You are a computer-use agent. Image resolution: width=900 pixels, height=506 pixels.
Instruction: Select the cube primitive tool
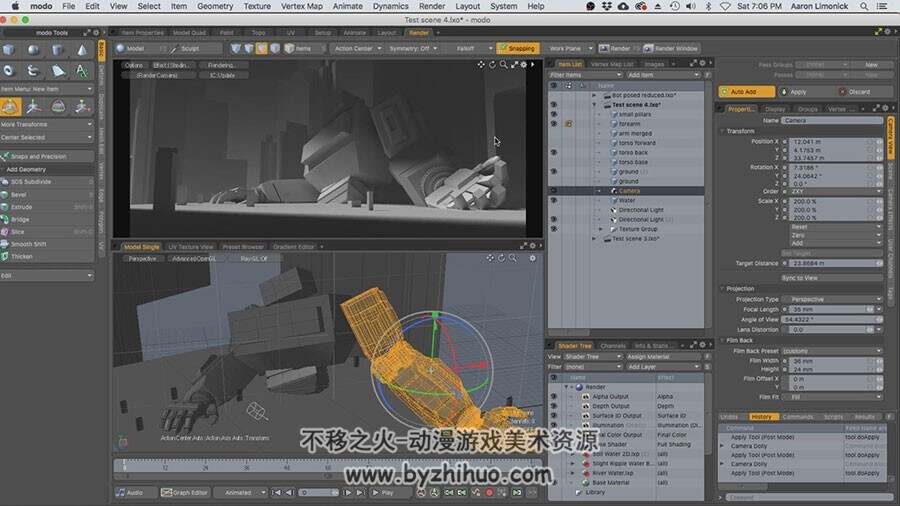[9, 50]
